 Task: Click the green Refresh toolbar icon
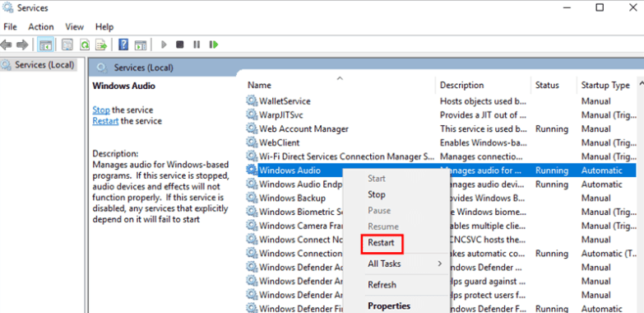85,44
